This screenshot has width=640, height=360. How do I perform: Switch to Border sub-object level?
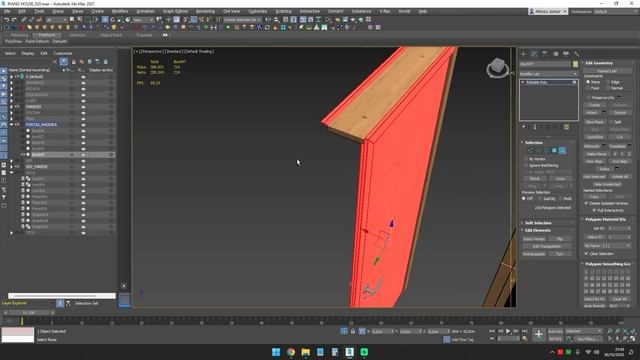click(546, 151)
